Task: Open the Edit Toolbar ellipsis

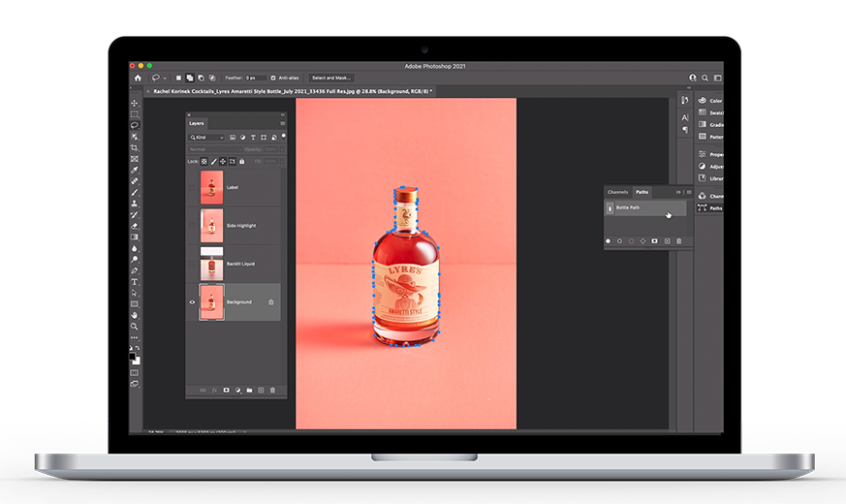Action: (135, 338)
